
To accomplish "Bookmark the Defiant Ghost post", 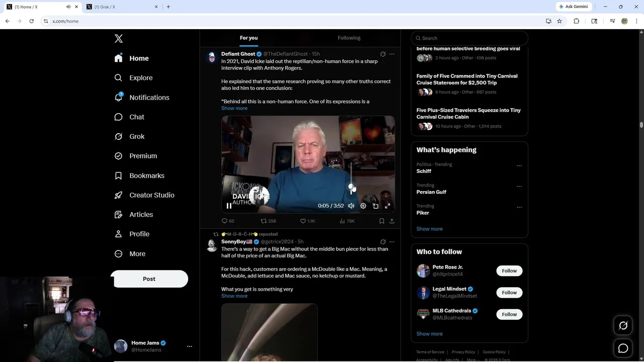I will [382, 221].
